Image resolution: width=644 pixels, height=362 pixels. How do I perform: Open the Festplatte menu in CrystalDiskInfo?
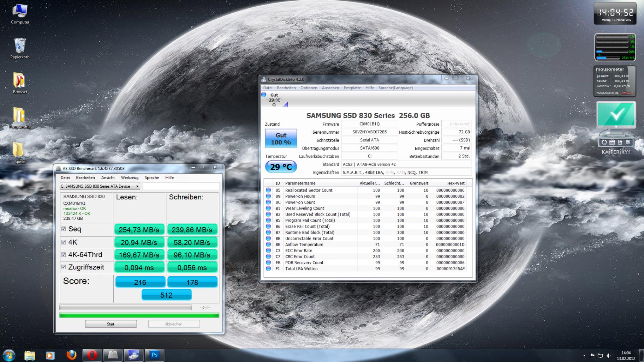click(352, 88)
